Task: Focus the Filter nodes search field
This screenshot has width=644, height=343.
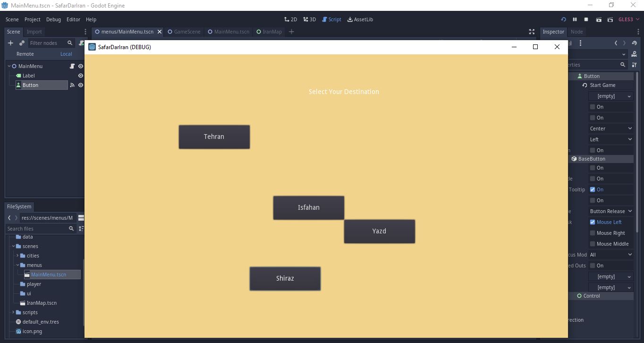Action: [x=51, y=43]
